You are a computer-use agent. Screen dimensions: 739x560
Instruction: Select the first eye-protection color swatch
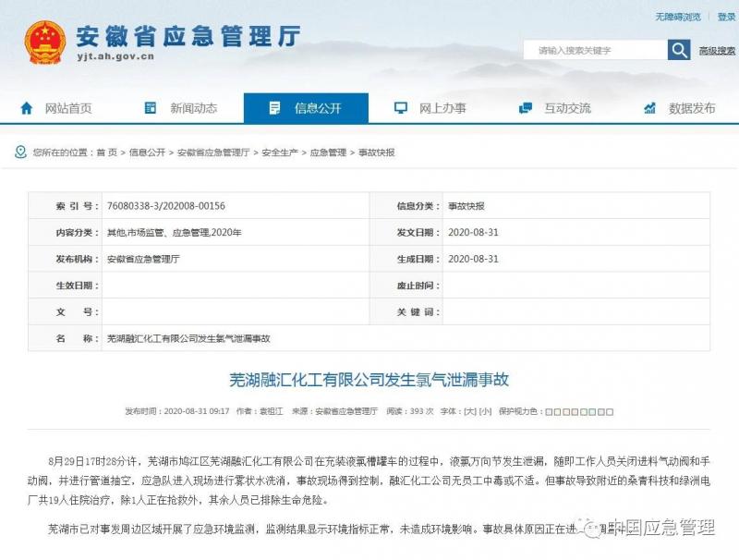549,412
